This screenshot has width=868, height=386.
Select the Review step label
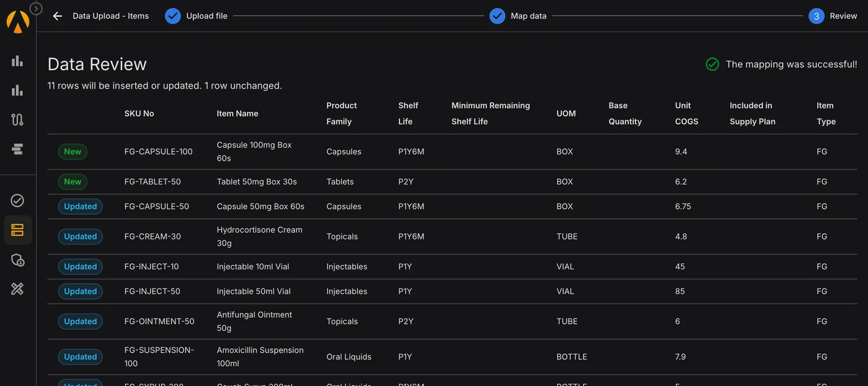[844, 16]
